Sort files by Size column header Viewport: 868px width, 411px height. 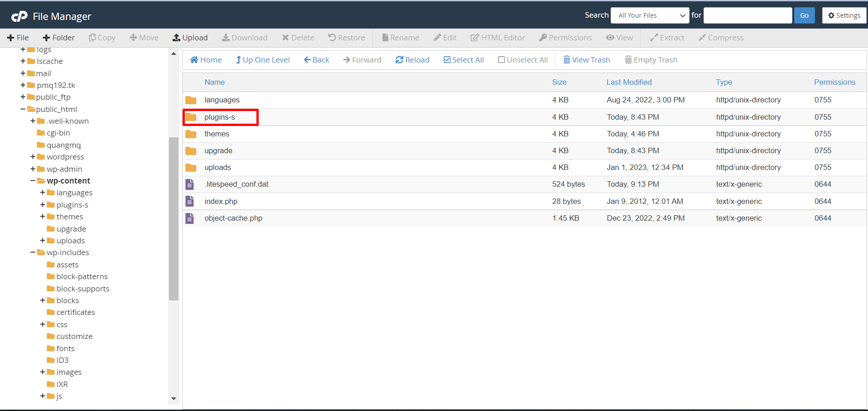pos(559,82)
